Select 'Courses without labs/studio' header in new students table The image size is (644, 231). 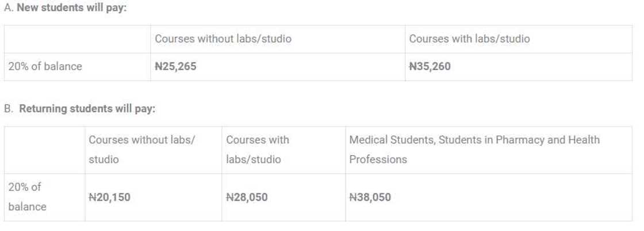pyautogui.click(x=223, y=39)
